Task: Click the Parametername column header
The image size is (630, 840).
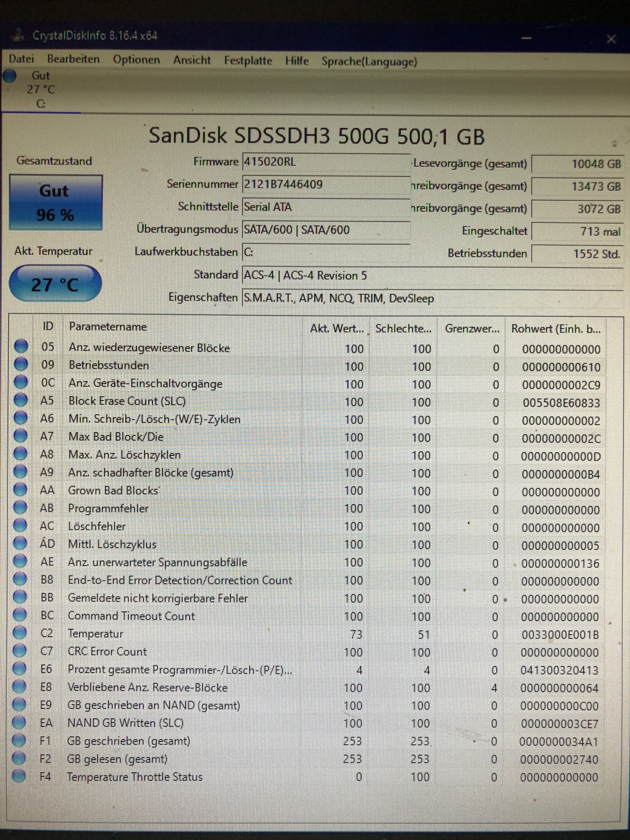Action: click(107, 327)
